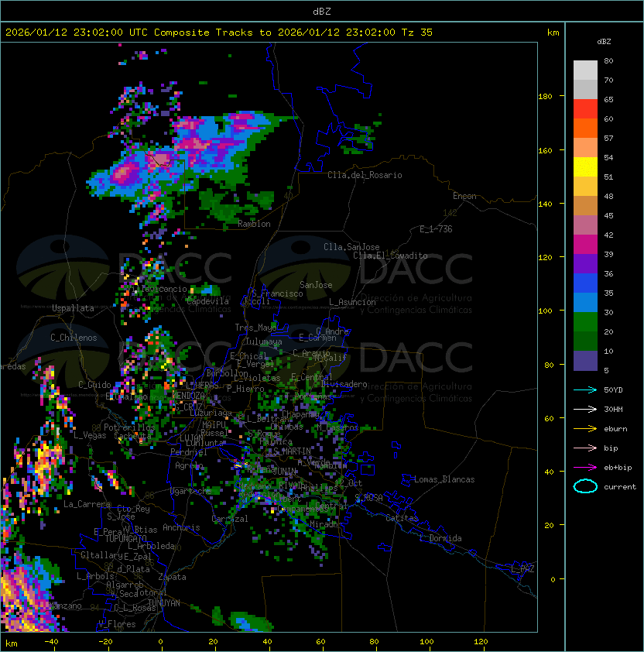Pick the purple swatch in dBZ scale
The image size is (644, 652).
click(x=585, y=263)
